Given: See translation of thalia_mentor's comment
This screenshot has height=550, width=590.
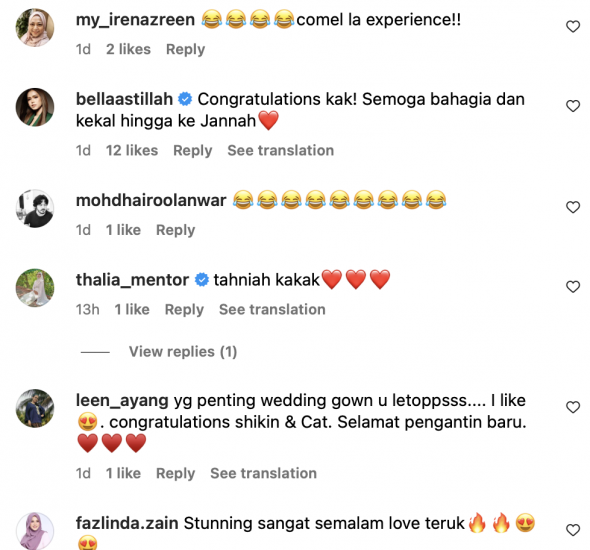Looking at the screenshot, I should tap(272, 310).
